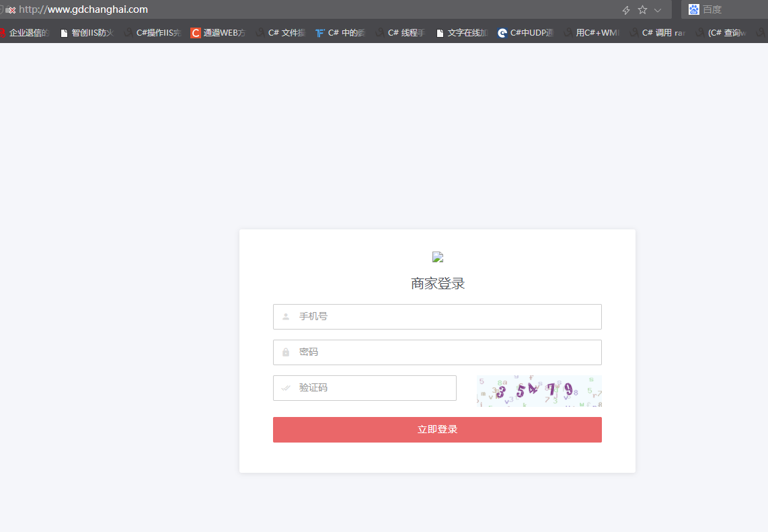768x532 pixels.
Task: Open the 通过WEB方 bookmark with red C icon
Action: [195, 32]
